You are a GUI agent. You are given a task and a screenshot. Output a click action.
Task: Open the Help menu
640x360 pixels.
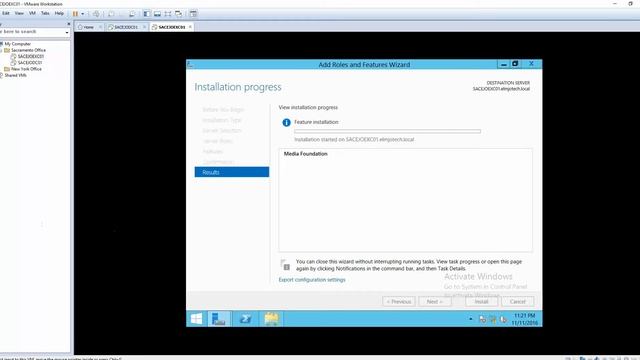[x=59, y=13]
